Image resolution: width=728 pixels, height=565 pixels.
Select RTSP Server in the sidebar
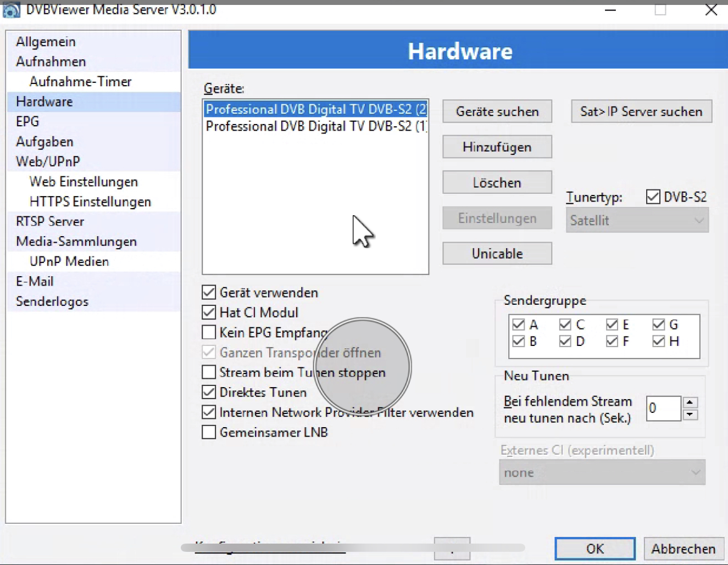pyautogui.click(x=50, y=221)
